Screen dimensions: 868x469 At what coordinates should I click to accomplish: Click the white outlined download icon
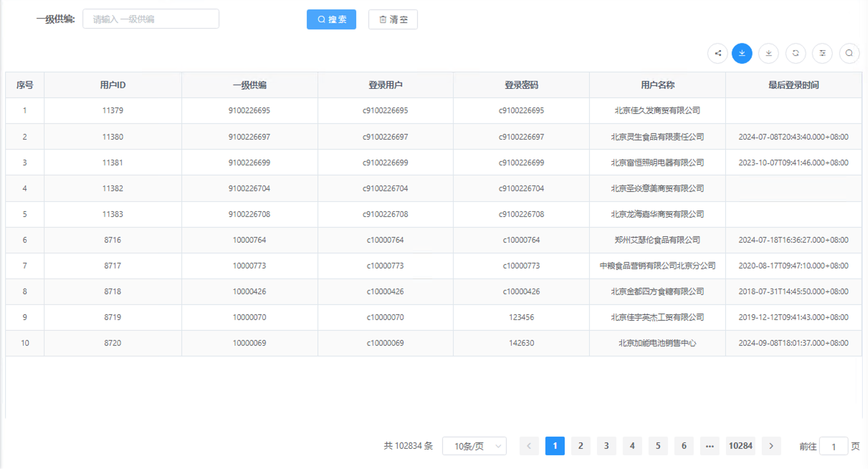769,53
